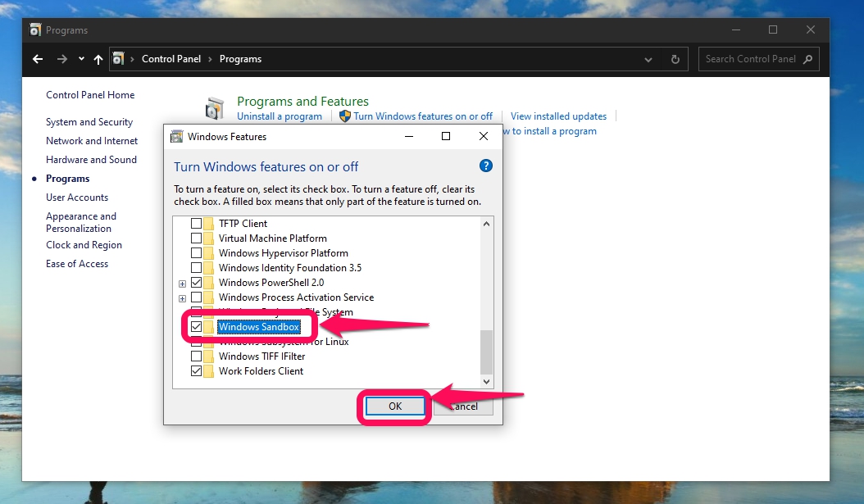The image size is (864, 504).
Task: Check Windows Process Activation Service checkbox
Action: [x=196, y=297]
